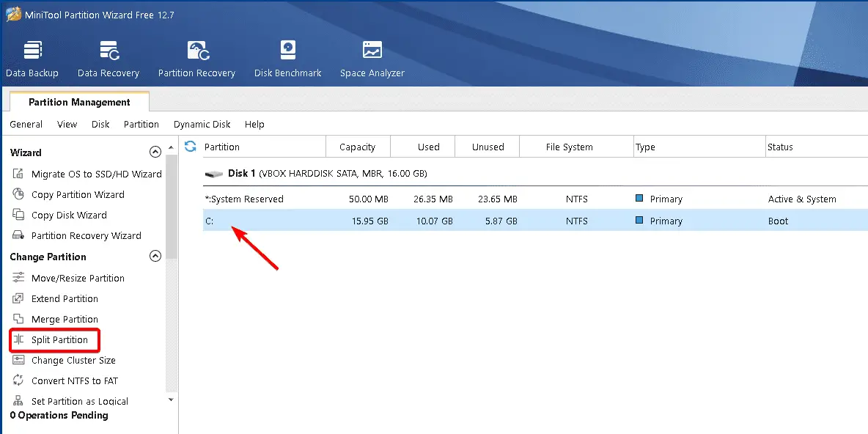The image size is (868, 434).
Task: Click the Split Partition icon
Action: coord(18,339)
